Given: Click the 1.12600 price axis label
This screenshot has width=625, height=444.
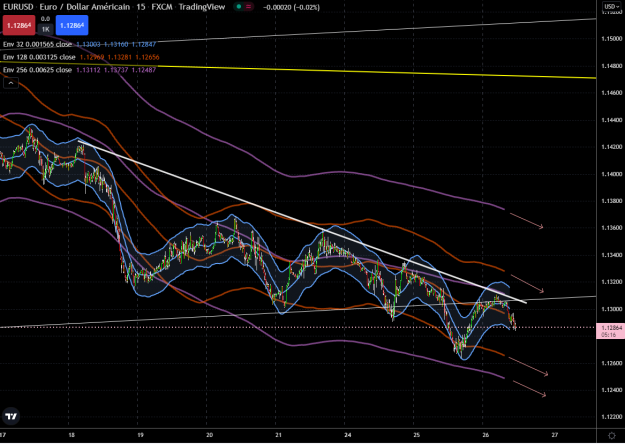Looking at the screenshot, I should (611, 363).
